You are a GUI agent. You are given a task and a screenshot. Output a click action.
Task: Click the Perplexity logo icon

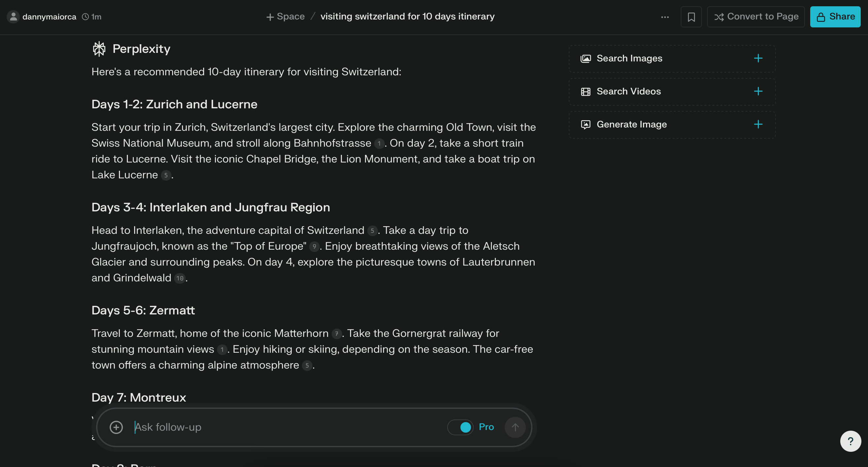99,48
